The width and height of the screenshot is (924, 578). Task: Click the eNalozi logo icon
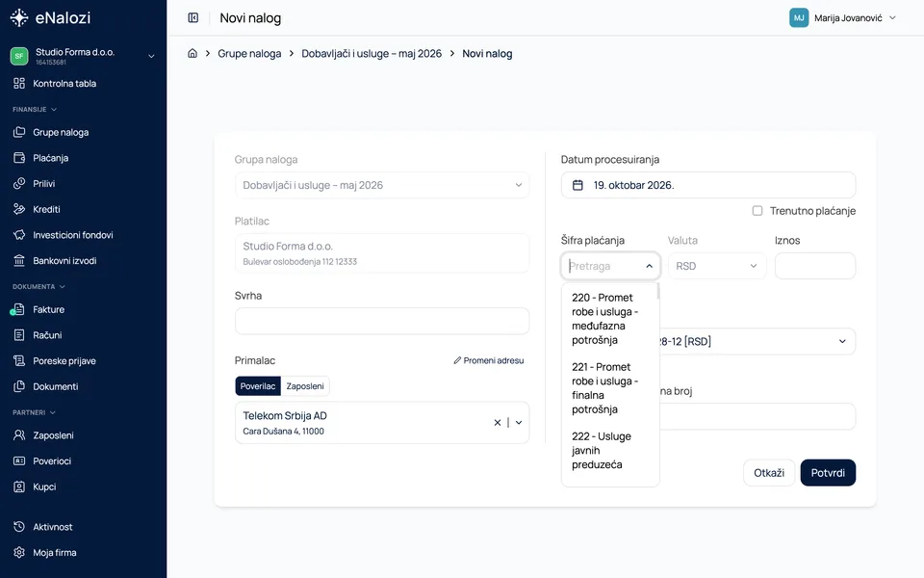19,17
